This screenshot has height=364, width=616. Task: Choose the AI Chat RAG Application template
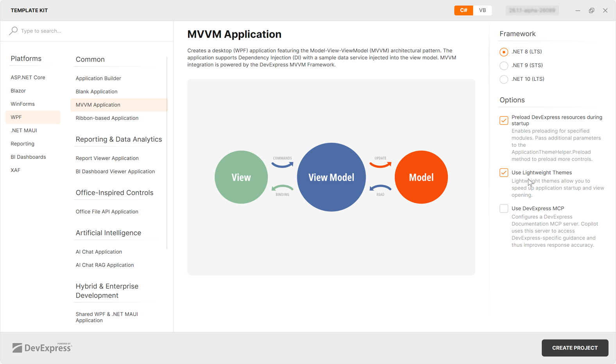click(x=119, y=265)
